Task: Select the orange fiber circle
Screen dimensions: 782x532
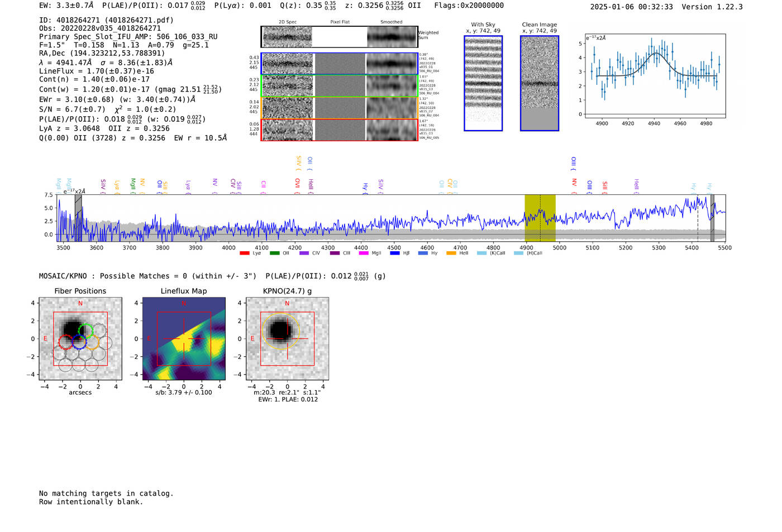Action: [93, 342]
